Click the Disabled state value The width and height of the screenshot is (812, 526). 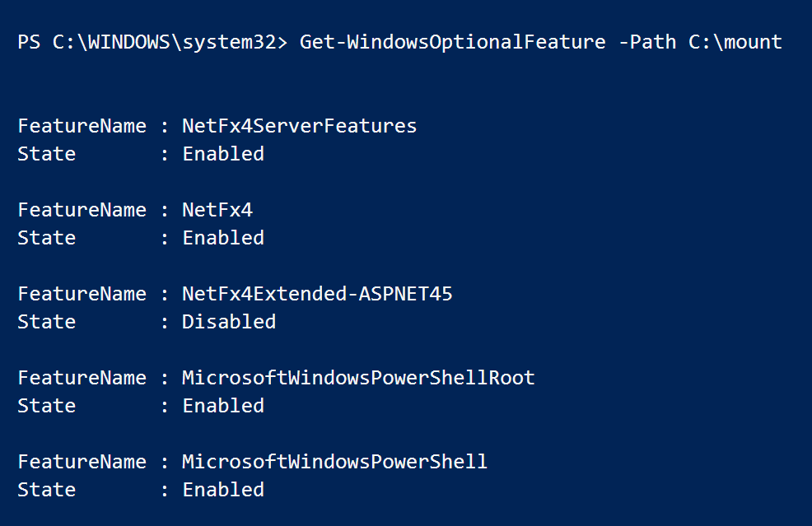click(229, 322)
